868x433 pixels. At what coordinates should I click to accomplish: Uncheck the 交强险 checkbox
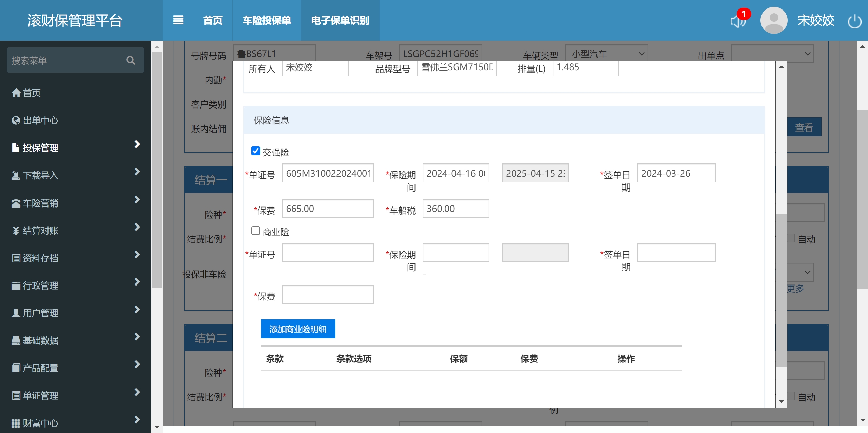(x=255, y=151)
